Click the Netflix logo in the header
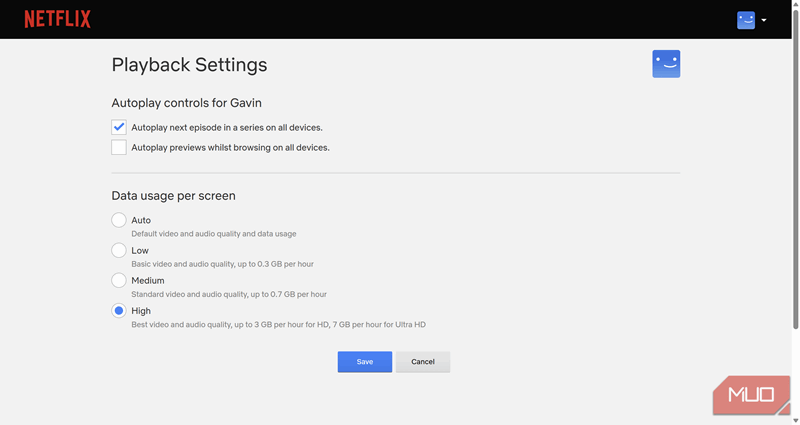Viewport: 800px width, 425px height. (57, 19)
